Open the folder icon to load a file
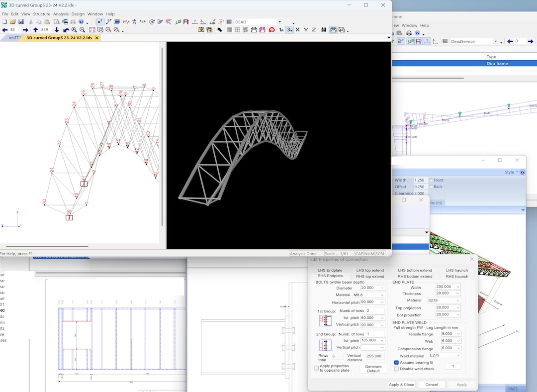 pyautogui.click(x=12, y=22)
